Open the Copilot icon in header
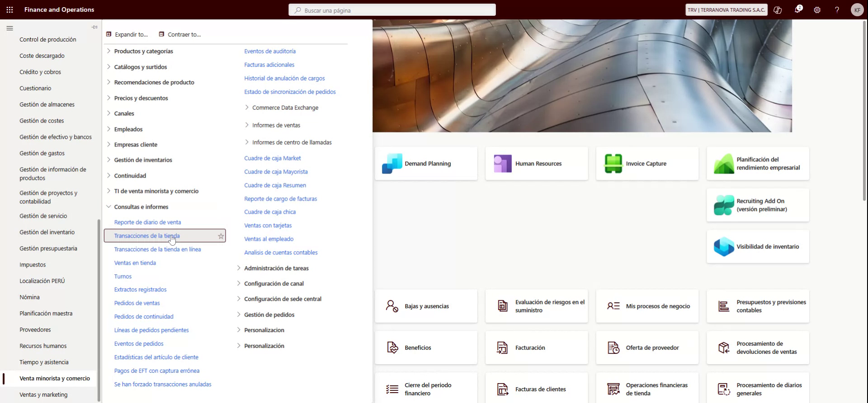868x403 pixels. pos(778,10)
